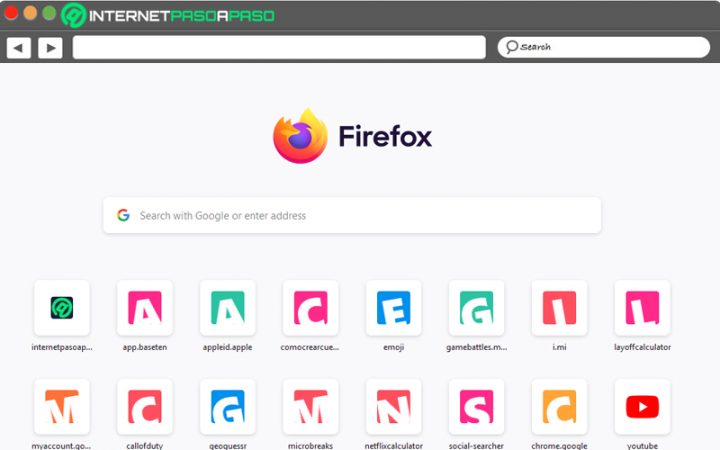Open the gamebattles shortcut tile
Viewport: 720px width, 450px height.
tap(476, 308)
